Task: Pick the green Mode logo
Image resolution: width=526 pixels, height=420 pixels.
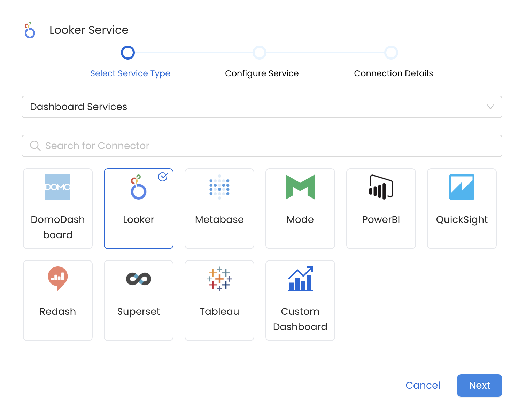Action: [x=300, y=187]
